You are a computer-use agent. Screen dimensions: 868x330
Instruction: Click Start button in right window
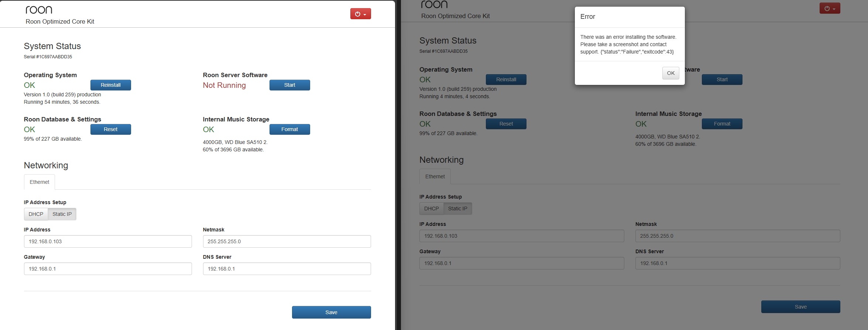click(x=722, y=79)
